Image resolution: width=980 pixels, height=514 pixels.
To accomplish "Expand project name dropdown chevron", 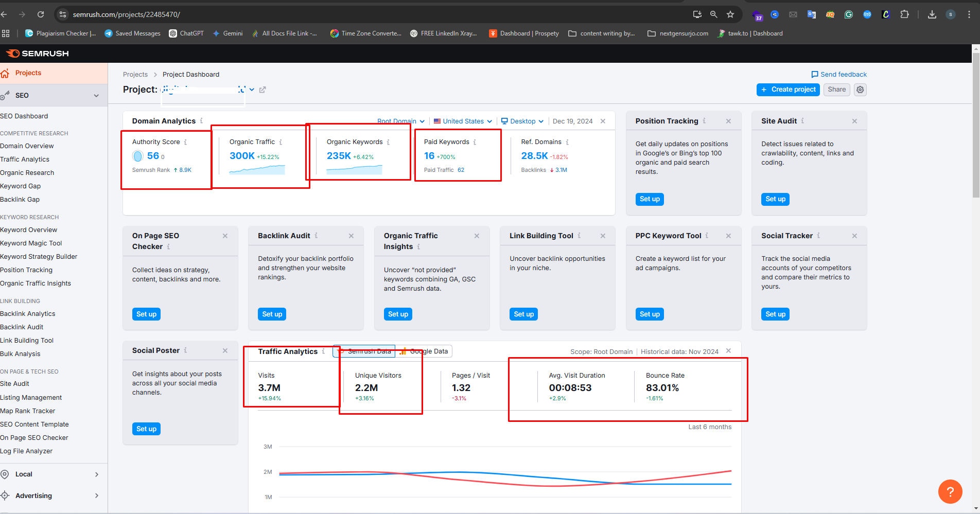I will [252, 90].
